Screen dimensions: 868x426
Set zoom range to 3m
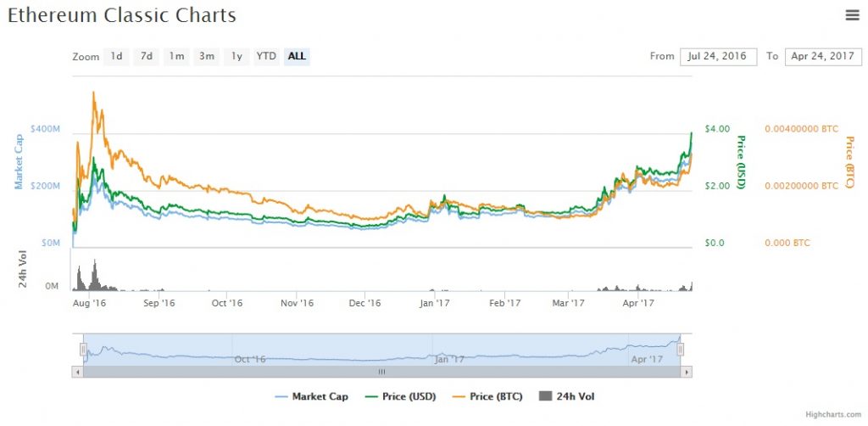point(207,57)
